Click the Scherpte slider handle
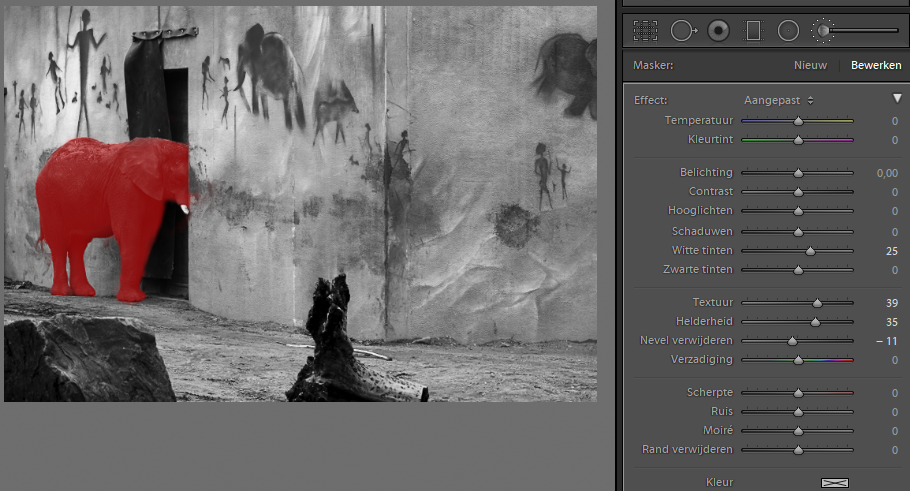Screen dimensions: 910x491 [x=798, y=393]
